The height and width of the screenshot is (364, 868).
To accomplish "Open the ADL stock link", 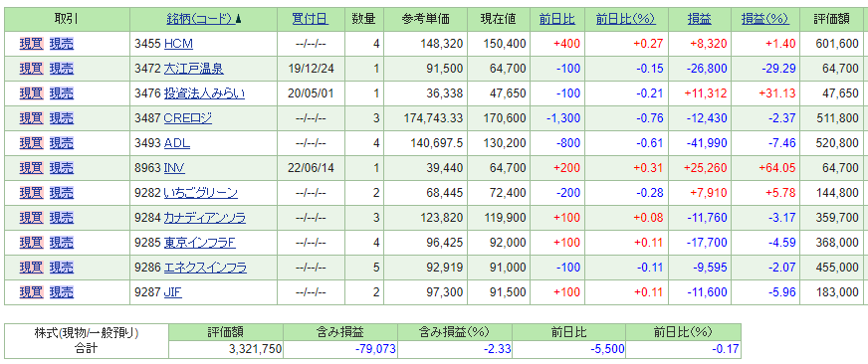I will [x=177, y=143].
